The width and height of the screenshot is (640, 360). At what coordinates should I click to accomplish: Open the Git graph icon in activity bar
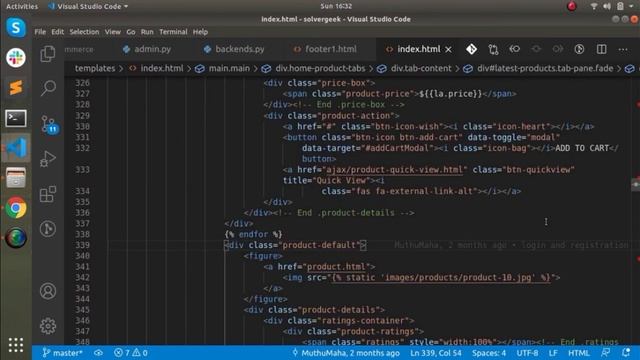pos(48,229)
